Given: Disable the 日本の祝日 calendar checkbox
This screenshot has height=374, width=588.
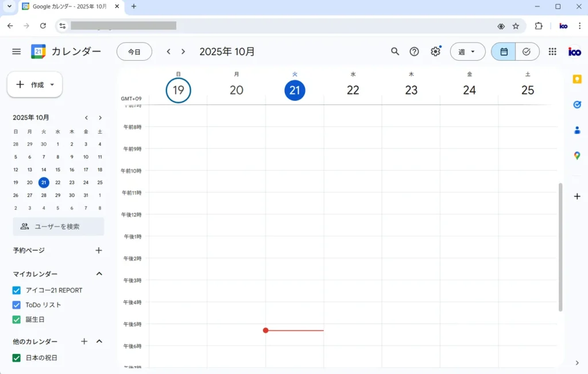Looking at the screenshot, I should [17, 358].
